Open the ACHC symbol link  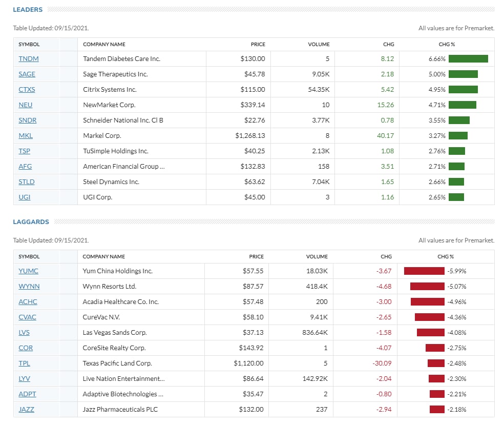28,302
